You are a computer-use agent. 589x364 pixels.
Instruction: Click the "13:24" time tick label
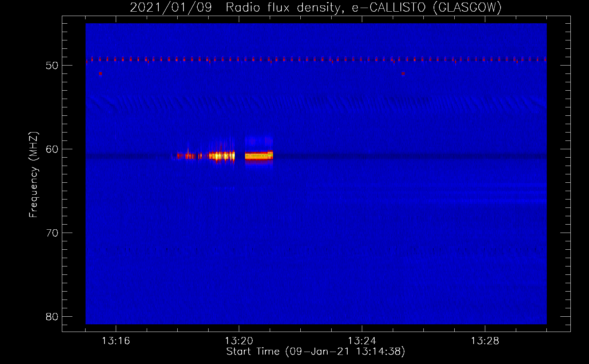coord(362,341)
